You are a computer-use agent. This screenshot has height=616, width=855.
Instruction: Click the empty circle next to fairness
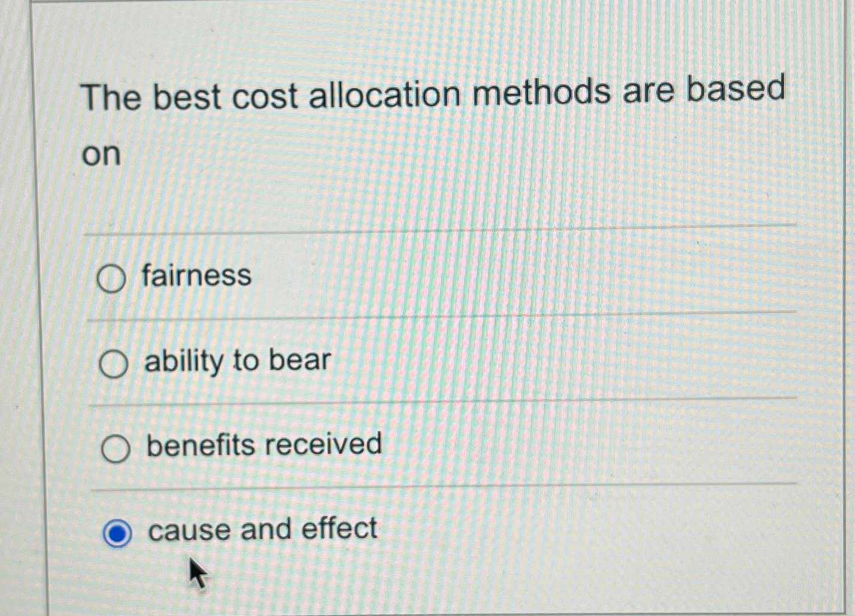click(113, 279)
